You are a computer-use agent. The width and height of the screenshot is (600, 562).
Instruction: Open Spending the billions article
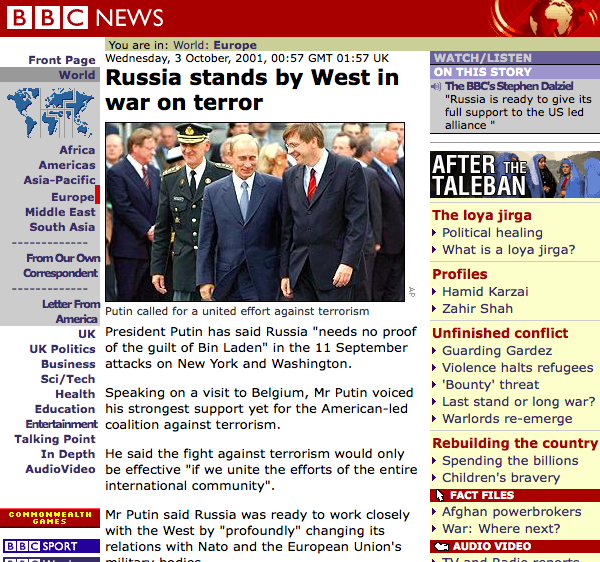(x=510, y=461)
